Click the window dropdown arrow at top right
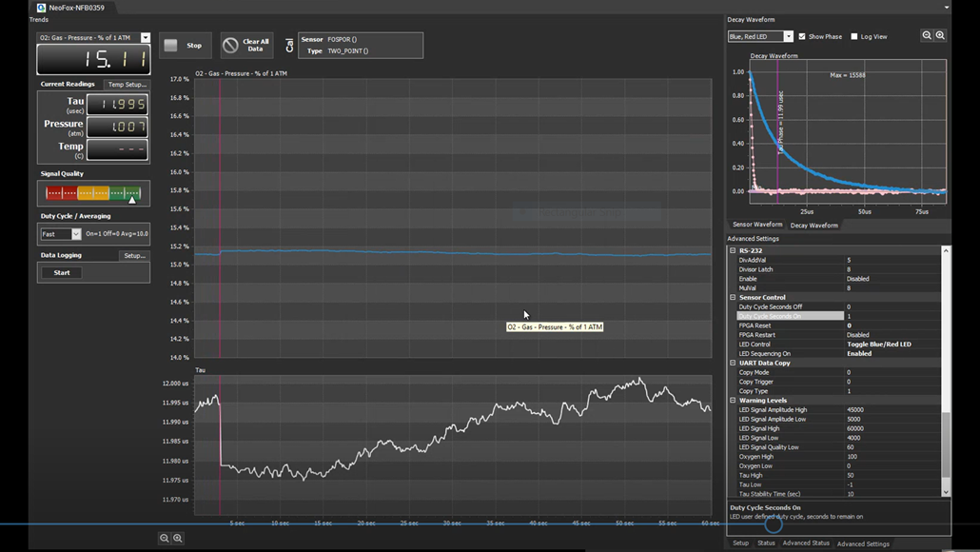The height and width of the screenshot is (552, 980). coord(947,8)
